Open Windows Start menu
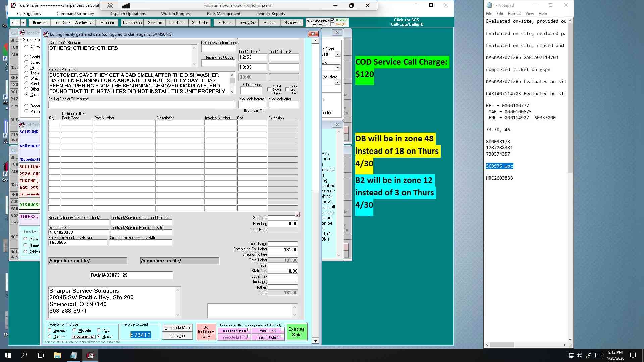Screen dimensions: 644x362 (x=8, y=355)
